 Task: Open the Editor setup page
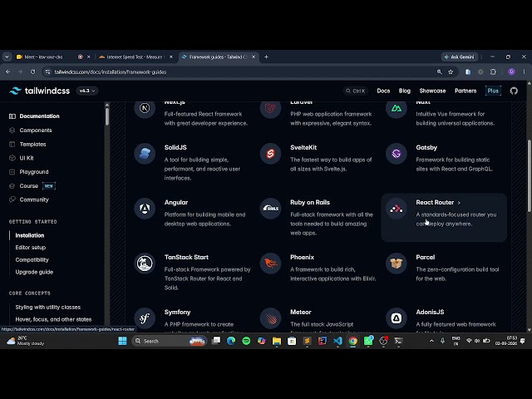31,248
